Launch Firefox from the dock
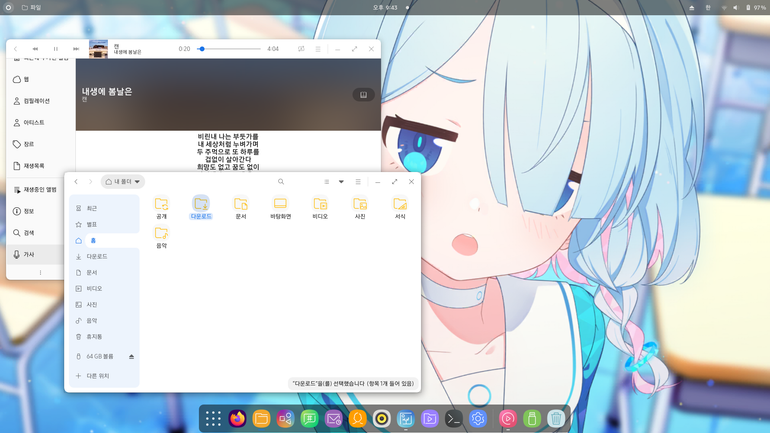Screen dimensions: 770x433 [237, 419]
